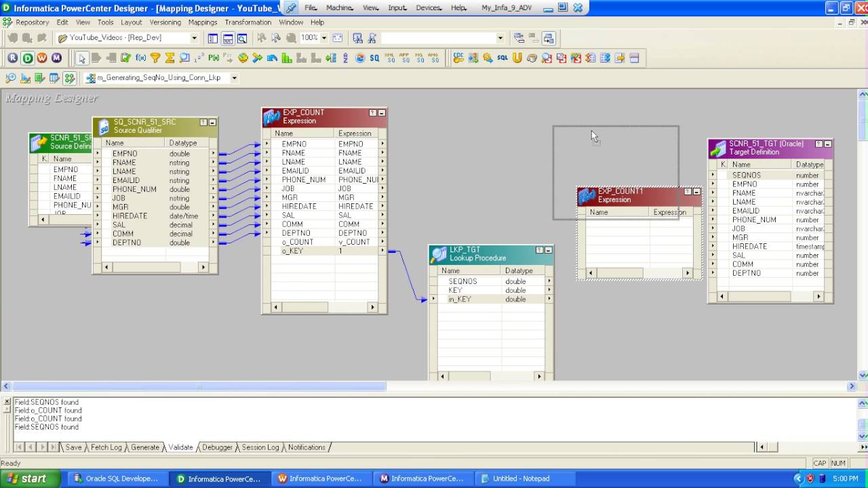The width and height of the screenshot is (868, 488).
Task: Click the SEQNOS output arrow in LKP_TGT
Action: (549, 281)
